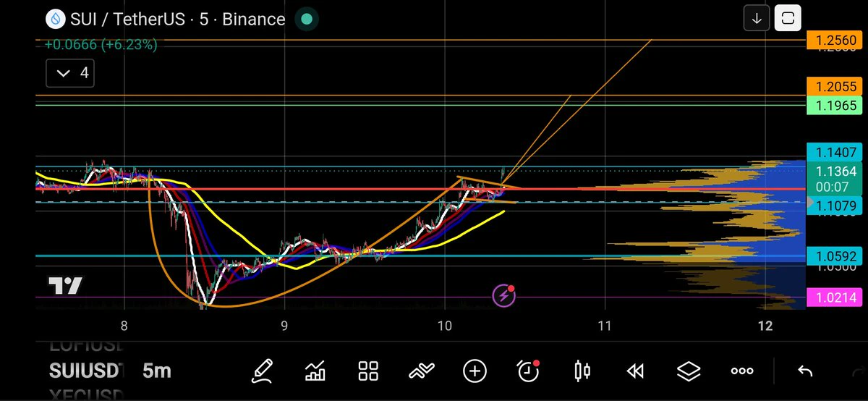
Task: Open the object tree layers icon
Action: pyautogui.click(x=689, y=371)
